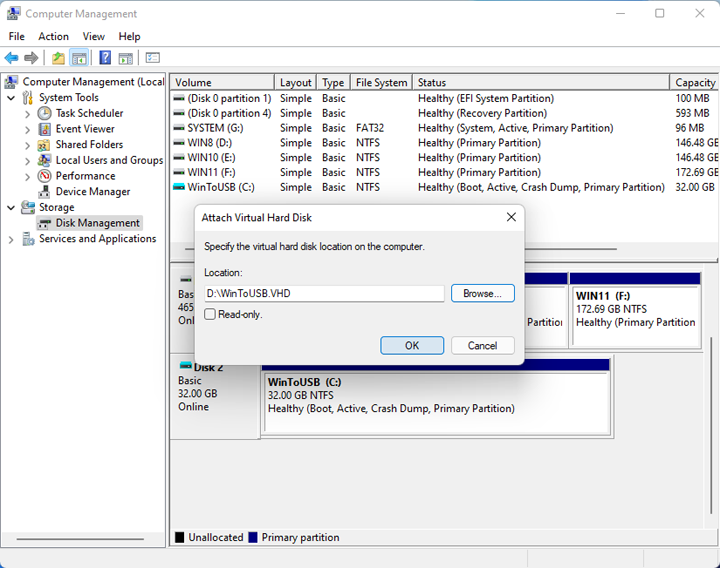Screen dimensions: 720x568
Task: Collapse the Storage tree node
Action: click(11, 208)
